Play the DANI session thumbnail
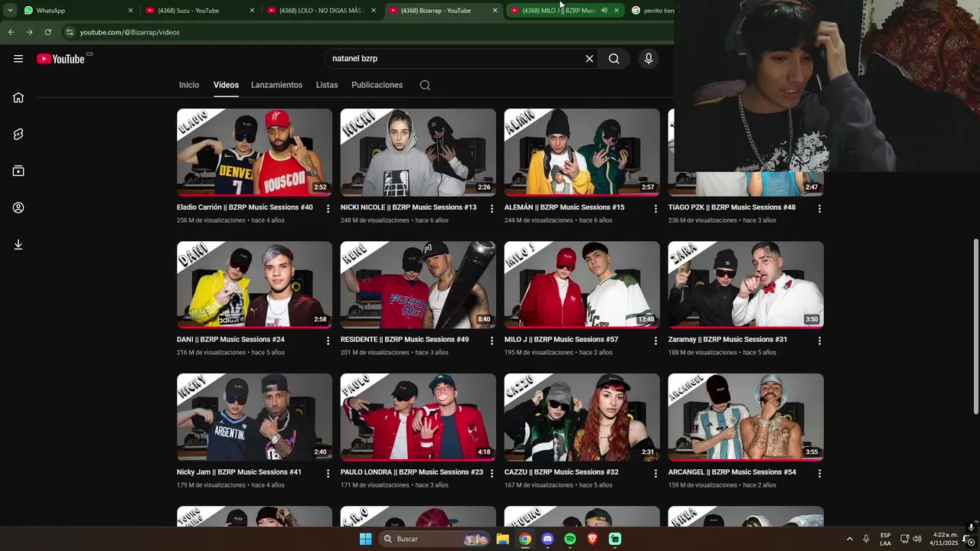 [x=254, y=285]
